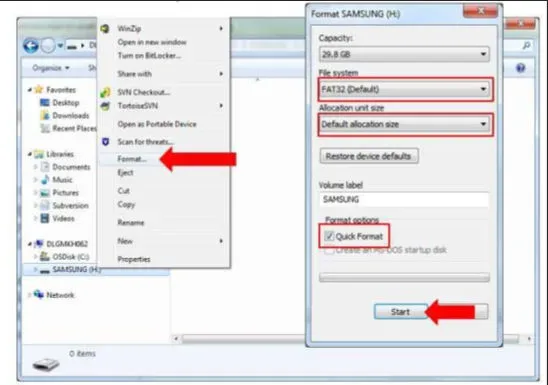Click the Music note icon

point(45,180)
